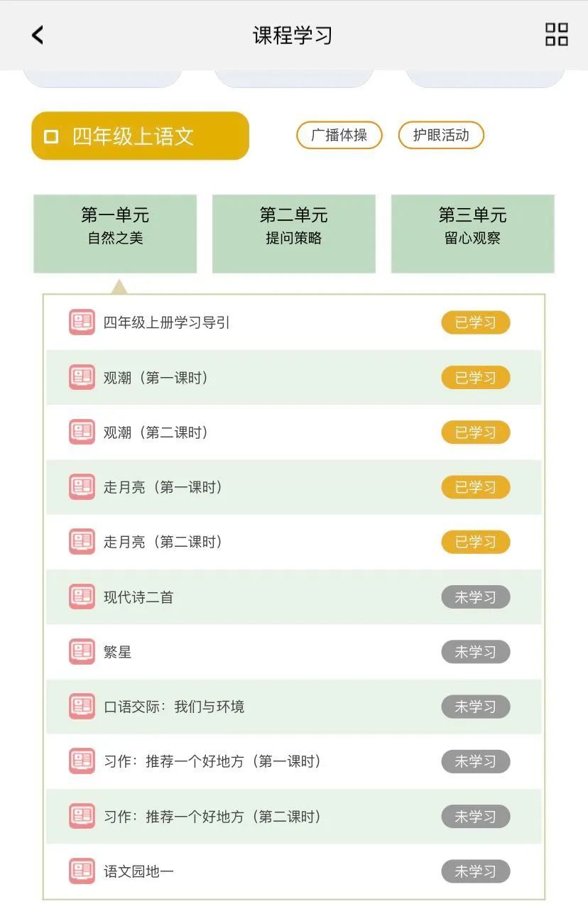
Task: Click the square icon in 四年级上语文 button
Action: [x=51, y=136]
